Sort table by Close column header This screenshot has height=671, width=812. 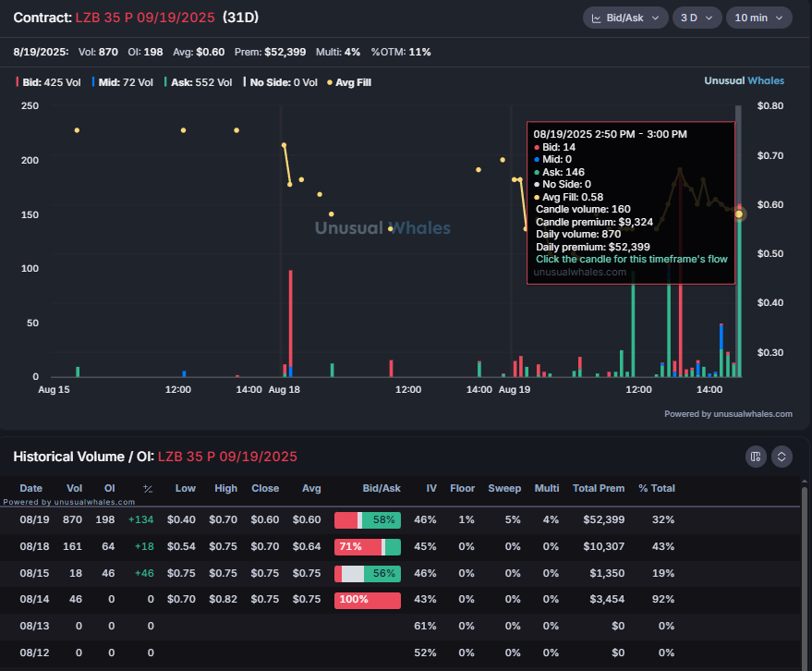265,488
